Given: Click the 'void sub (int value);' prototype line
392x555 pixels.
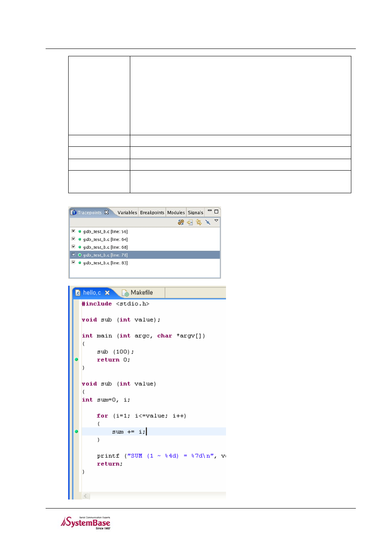Looking at the screenshot, I should click(x=121, y=320).
